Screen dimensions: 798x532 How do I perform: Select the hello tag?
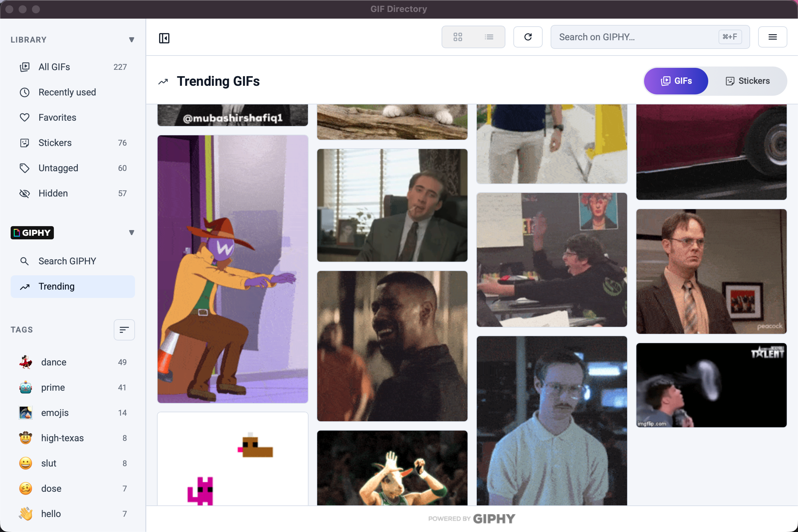(x=73, y=514)
